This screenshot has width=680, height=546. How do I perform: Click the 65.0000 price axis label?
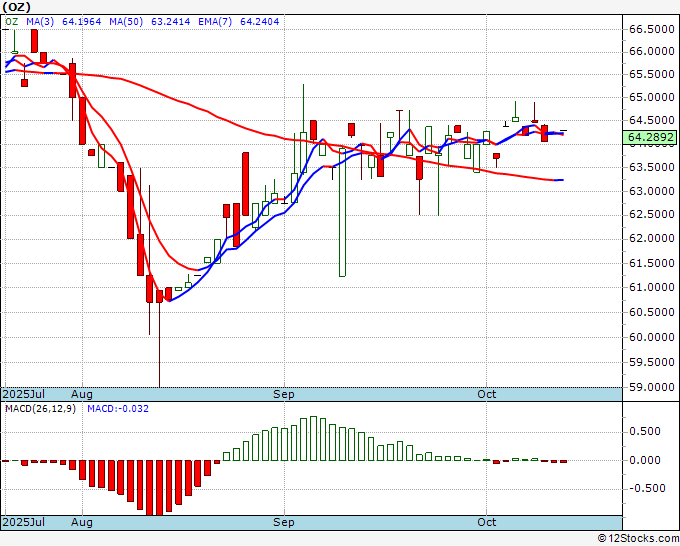652,97
